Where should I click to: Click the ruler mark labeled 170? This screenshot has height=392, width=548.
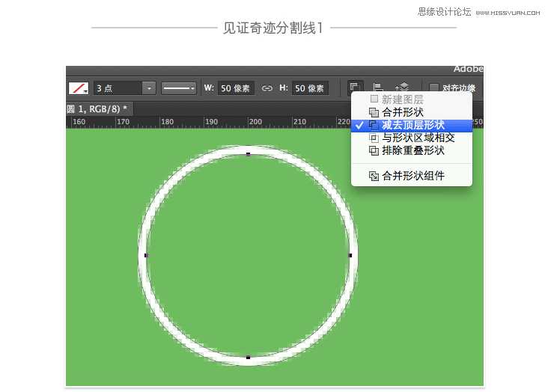(x=123, y=122)
